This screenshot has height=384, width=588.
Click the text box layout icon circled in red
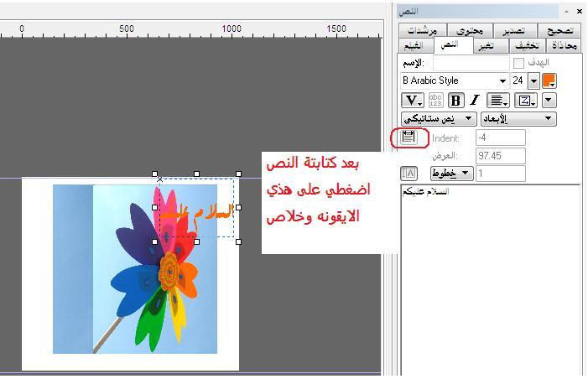tap(409, 138)
